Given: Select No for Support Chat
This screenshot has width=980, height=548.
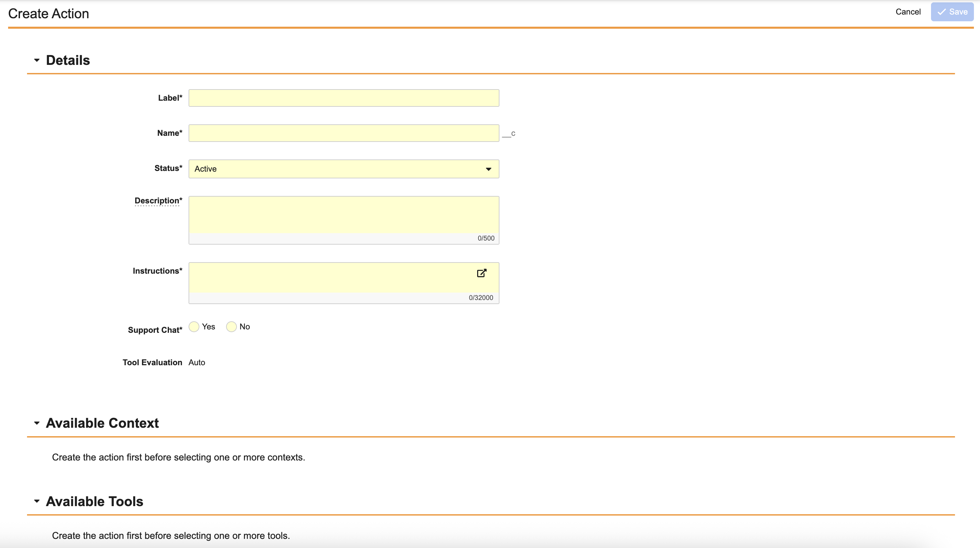Looking at the screenshot, I should 231,327.
